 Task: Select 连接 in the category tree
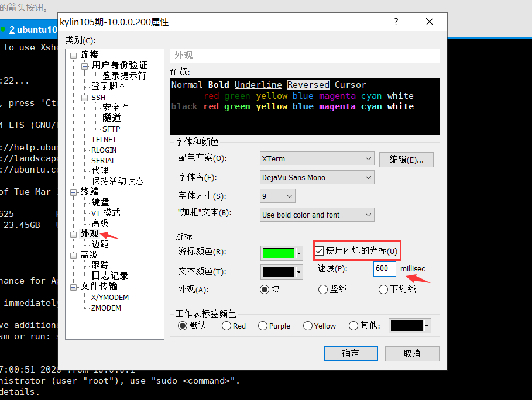tap(90, 55)
